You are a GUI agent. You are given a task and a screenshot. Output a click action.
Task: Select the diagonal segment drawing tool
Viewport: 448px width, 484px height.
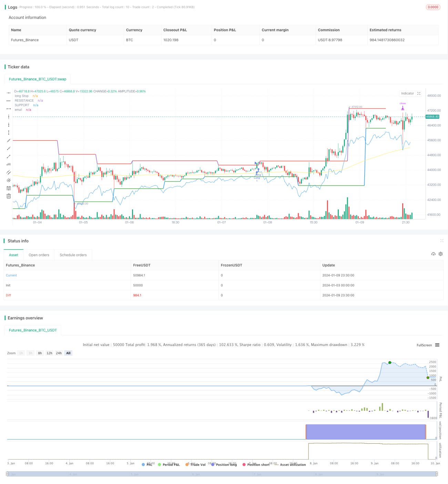point(9,156)
